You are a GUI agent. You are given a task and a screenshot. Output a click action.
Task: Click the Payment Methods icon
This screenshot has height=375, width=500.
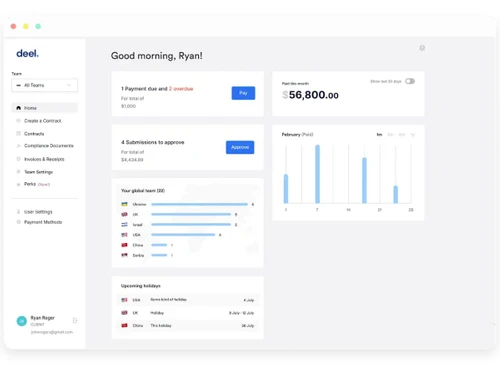pyautogui.click(x=18, y=222)
